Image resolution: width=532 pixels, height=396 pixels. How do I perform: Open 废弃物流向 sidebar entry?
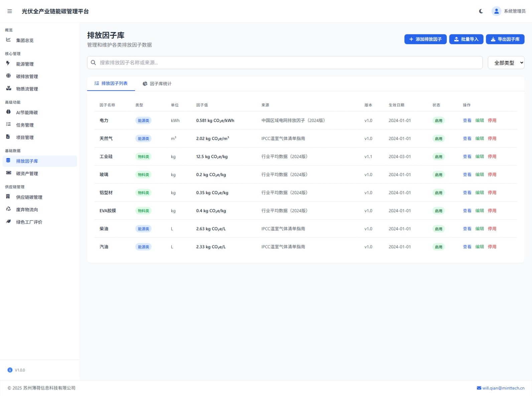click(x=27, y=210)
